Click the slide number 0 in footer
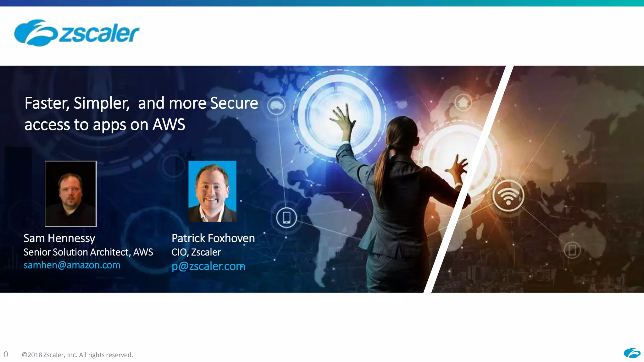644x362 pixels. pyautogui.click(x=6, y=354)
